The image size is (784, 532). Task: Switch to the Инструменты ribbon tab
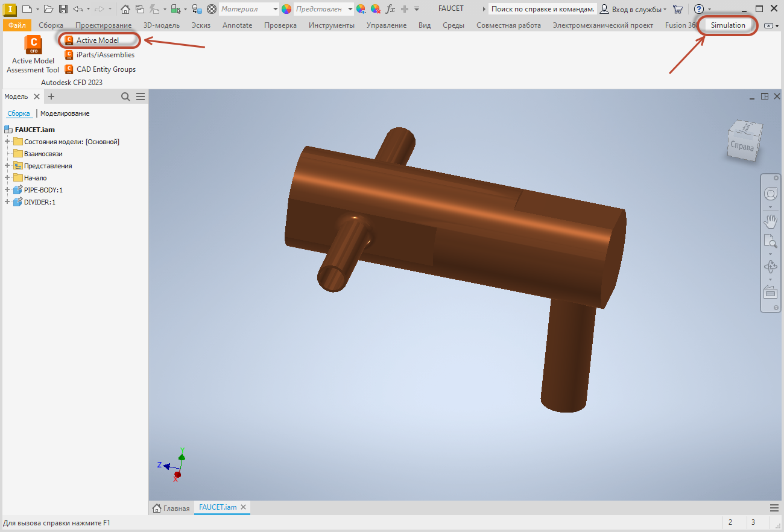click(332, 25)
